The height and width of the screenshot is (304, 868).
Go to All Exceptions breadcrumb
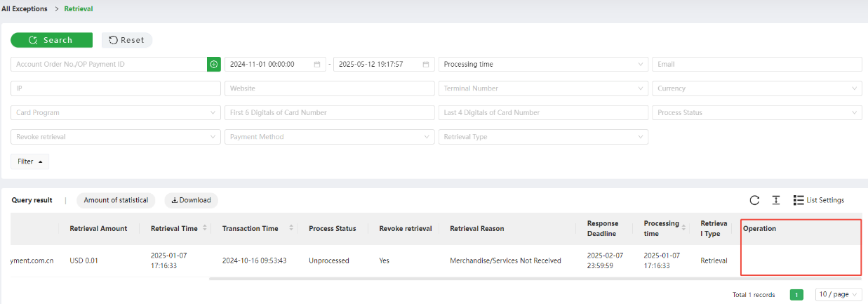pyautogui.click(x=25, y=8)
